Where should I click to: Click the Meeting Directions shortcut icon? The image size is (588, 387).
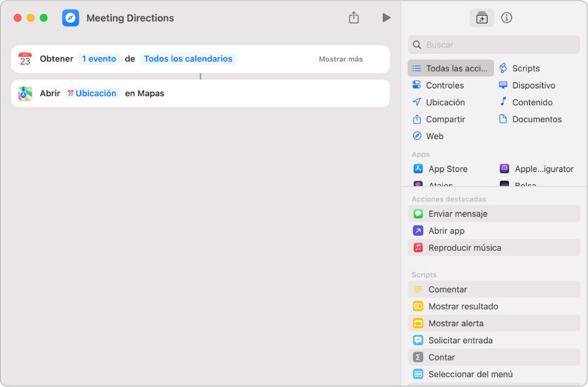point(71,18)
